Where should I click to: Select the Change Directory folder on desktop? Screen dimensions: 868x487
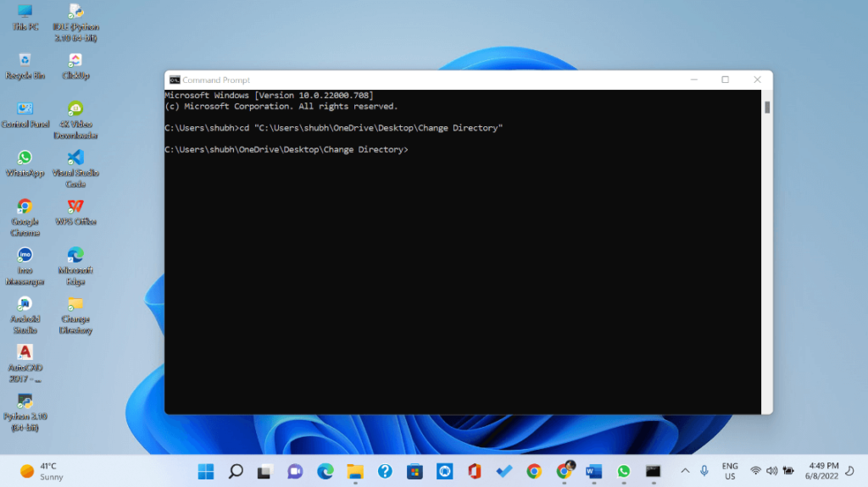pyautogui.click(x=75, y=315)
